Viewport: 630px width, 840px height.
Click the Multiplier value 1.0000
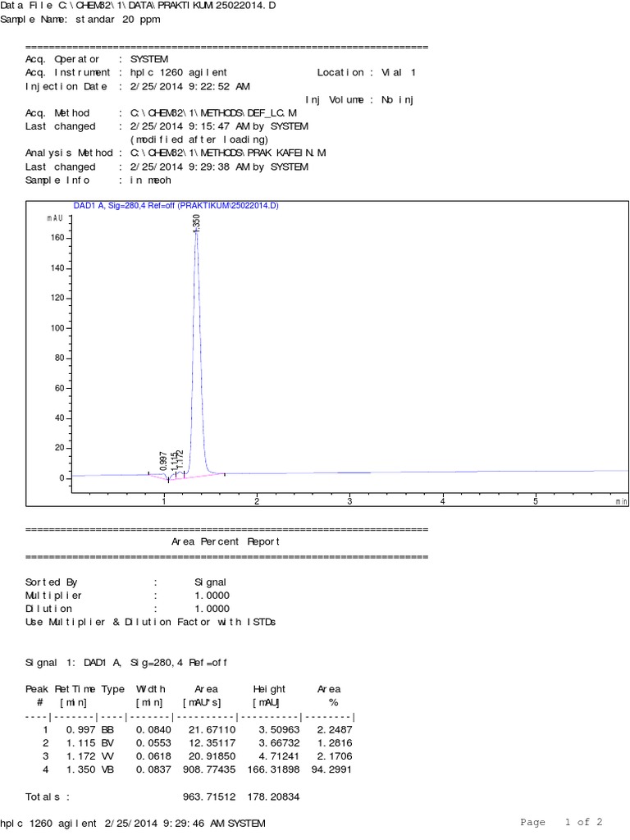coord(212,596)
